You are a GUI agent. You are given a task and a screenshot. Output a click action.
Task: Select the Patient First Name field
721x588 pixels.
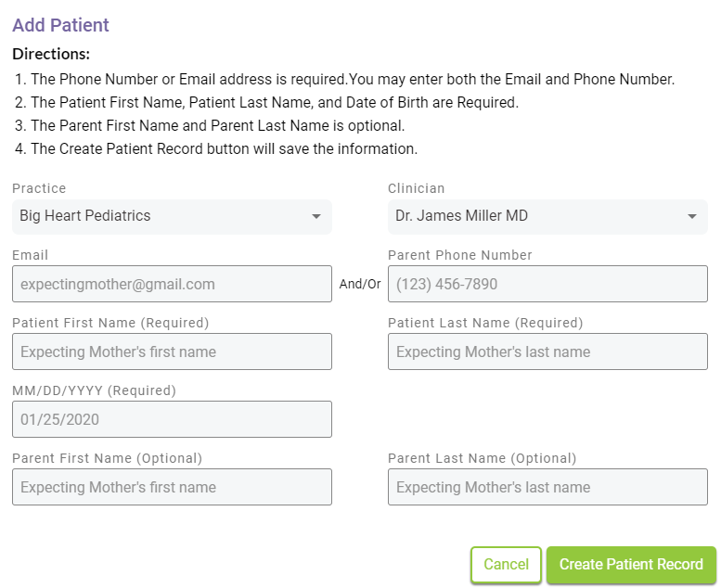pyautogui.click(x=172, y=352)
